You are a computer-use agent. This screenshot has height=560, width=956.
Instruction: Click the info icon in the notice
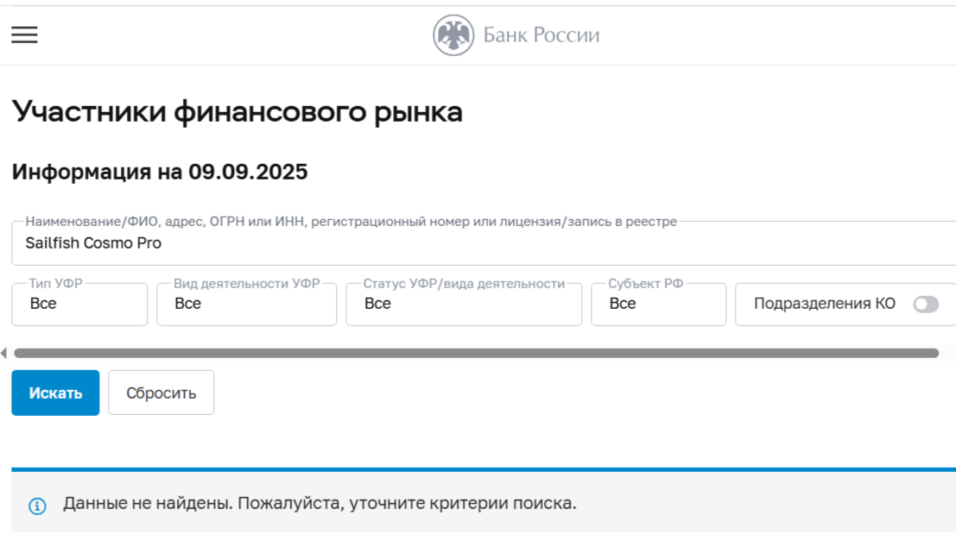(37, 506)
